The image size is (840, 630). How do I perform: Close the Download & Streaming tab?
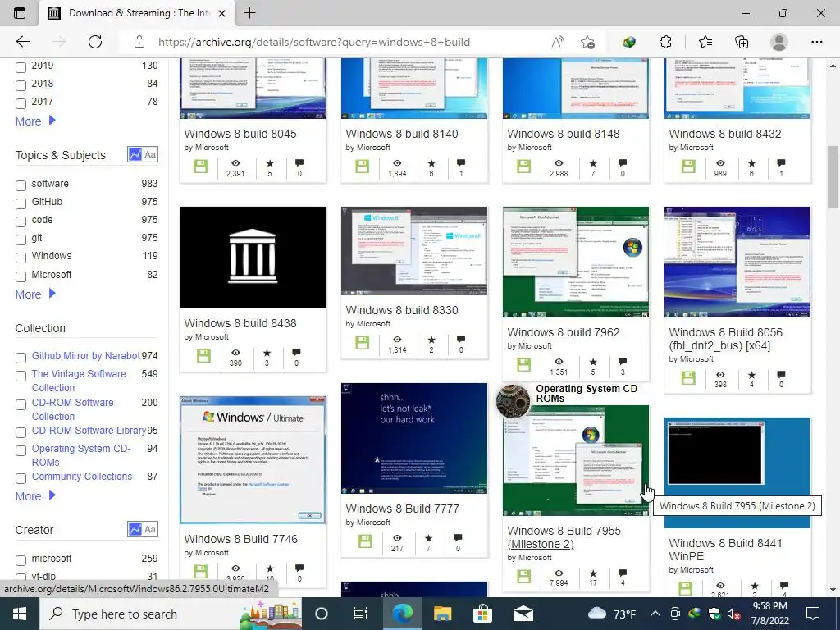pyautogui.click(x=222, y=13)
